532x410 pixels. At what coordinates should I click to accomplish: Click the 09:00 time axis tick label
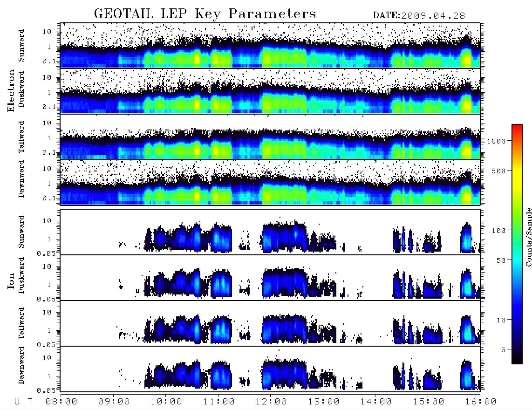pyautogui.click(x=114, y=402)
